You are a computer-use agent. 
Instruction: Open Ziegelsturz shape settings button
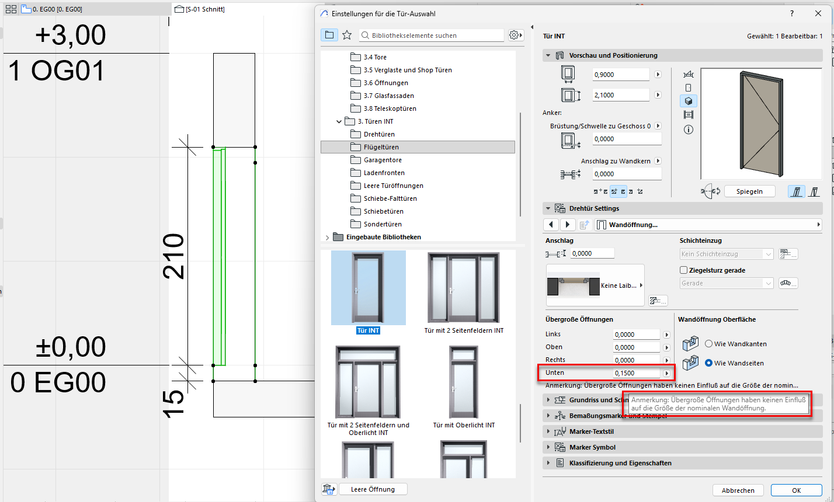788,283
